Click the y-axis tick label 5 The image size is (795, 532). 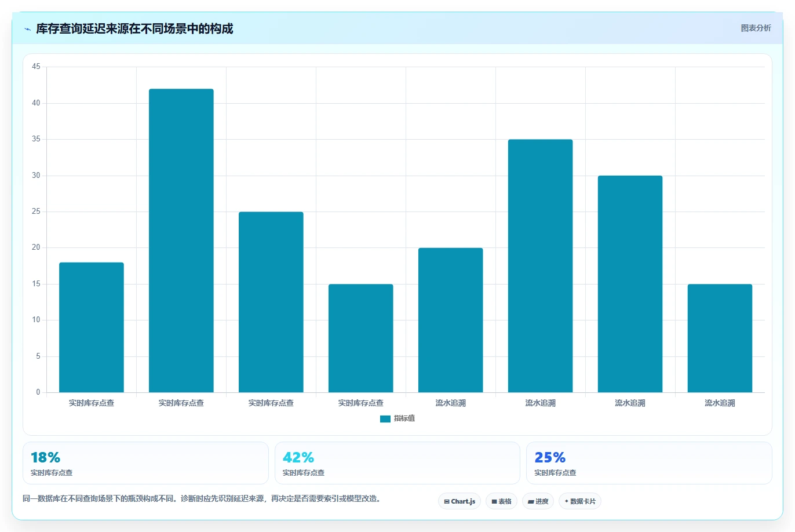coord(38,356)
